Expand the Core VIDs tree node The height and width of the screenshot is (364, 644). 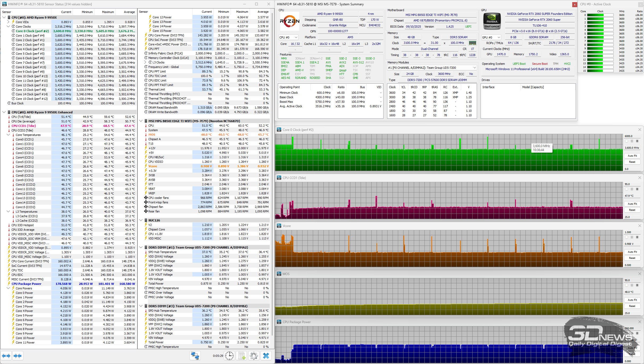click(8, 22)
